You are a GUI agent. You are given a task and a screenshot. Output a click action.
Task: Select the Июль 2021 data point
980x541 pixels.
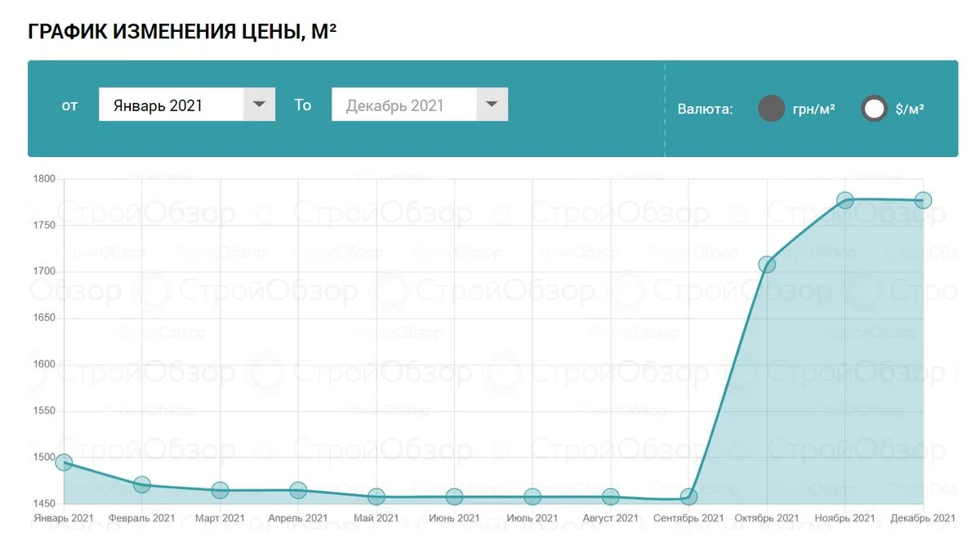pos(532,497)
